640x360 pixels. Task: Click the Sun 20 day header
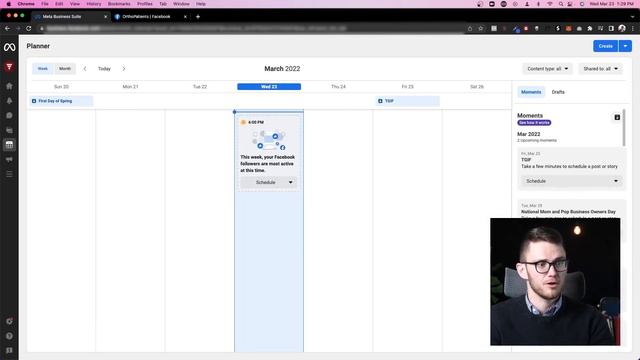pyautogui.click(x=61, y=87)
